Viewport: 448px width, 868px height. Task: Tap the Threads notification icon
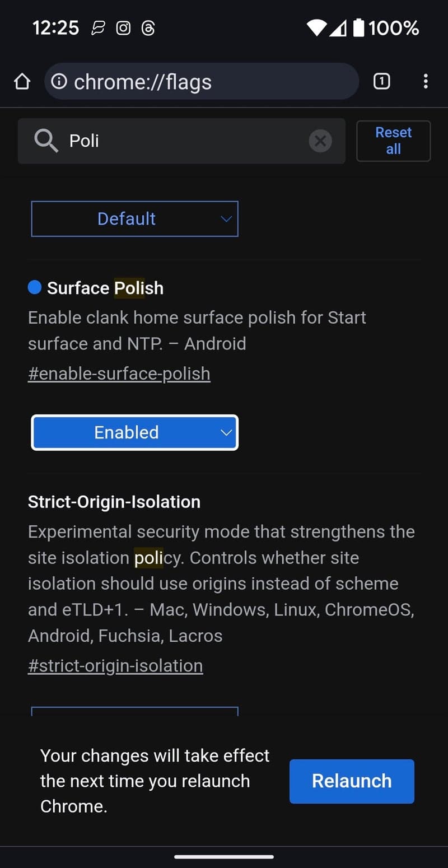point(147,27)
